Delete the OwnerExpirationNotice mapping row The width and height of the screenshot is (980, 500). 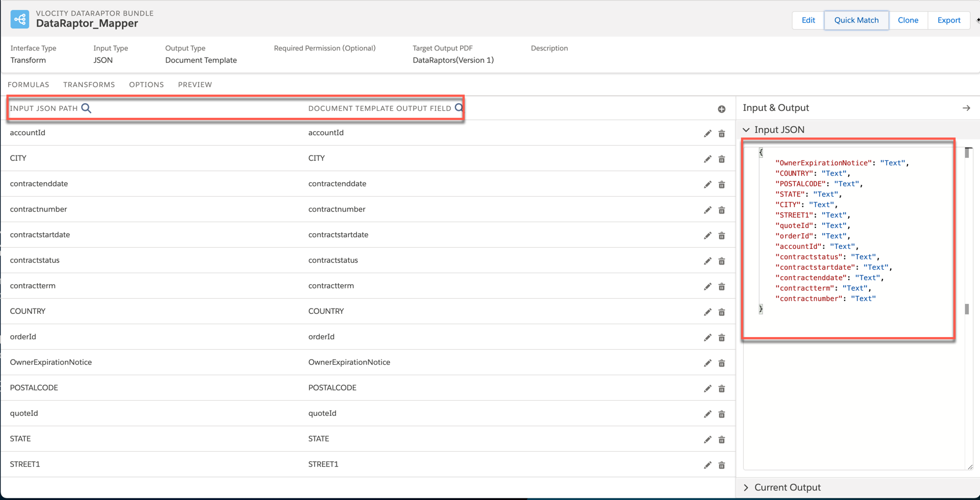pyautogui.click(x=721, y=364)
